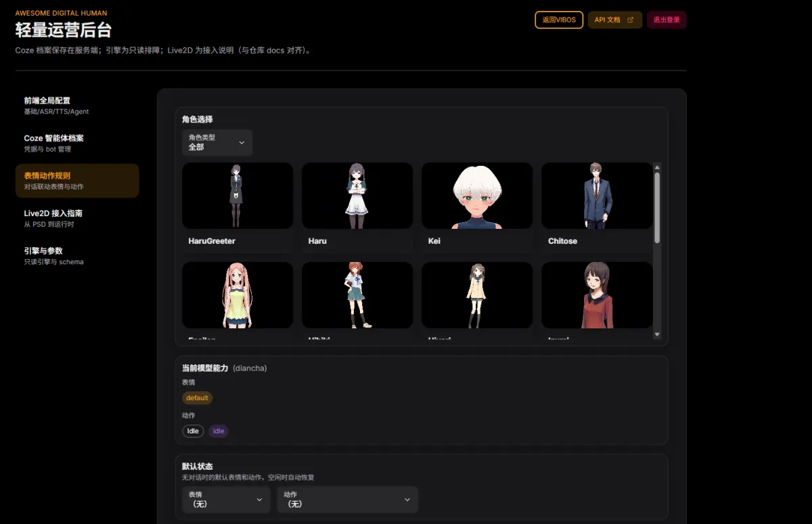Screen dimensions: 812x524
Task: Click the external-link icon on API 文档
Action: pos(631,20)
